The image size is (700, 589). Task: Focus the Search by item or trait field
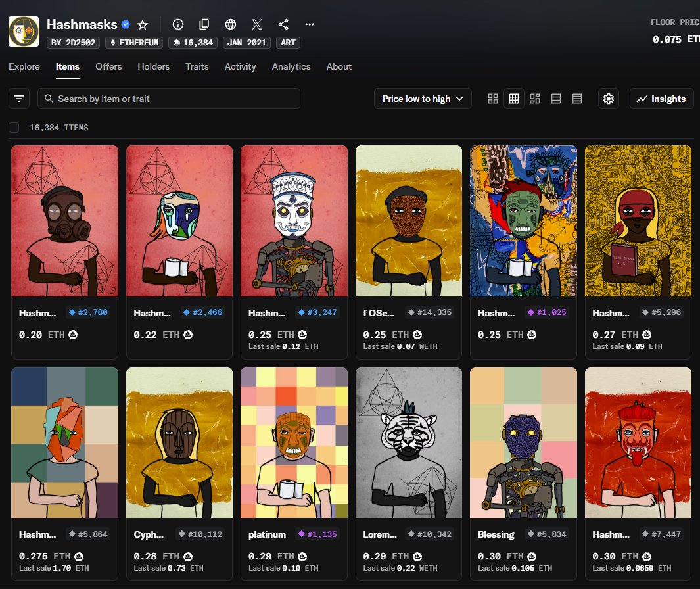coord(169,99)
